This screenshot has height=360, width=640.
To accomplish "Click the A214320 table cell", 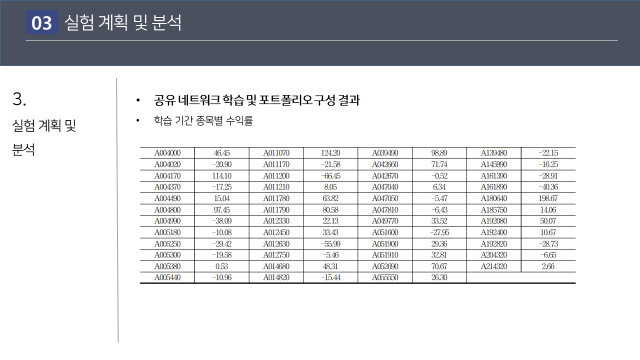I will point(494,266).
